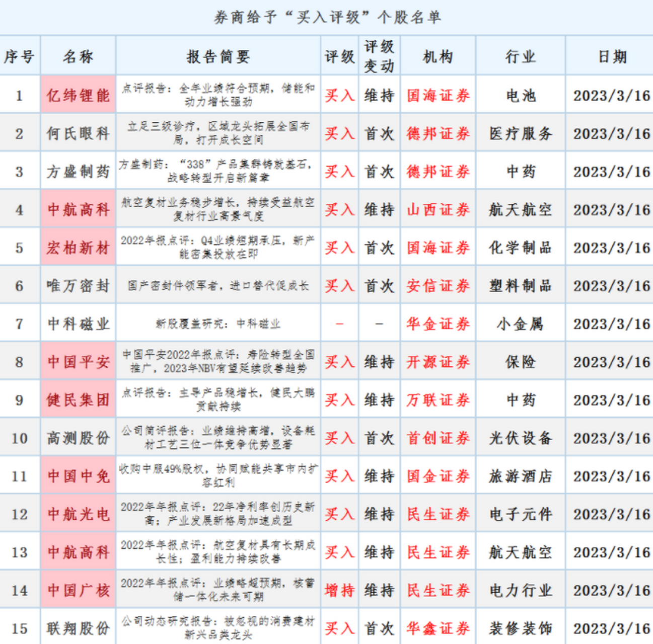Click 中药 in the 方盛制药 row
This screenshot has width=653, height=644.
[x=521, y=172]
